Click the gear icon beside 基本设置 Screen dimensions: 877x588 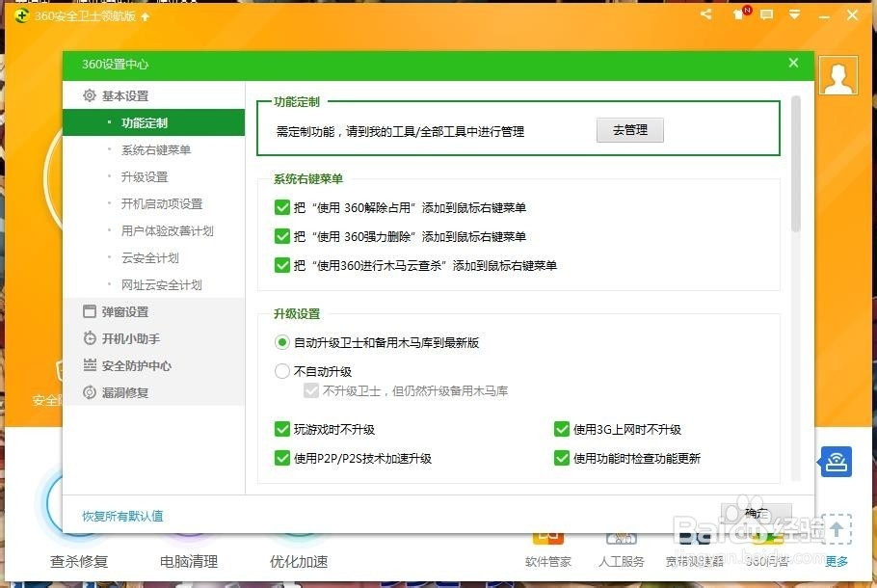pos(89,95)
